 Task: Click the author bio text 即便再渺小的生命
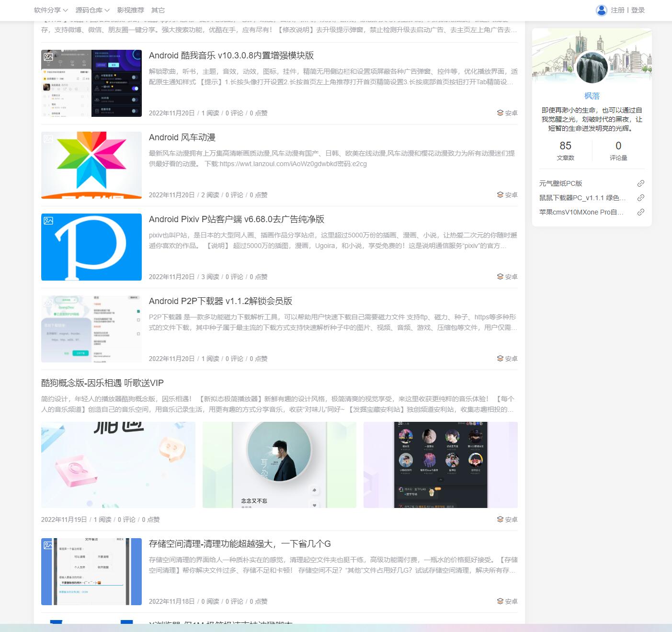pyautogui.click(x=592, y=119)
